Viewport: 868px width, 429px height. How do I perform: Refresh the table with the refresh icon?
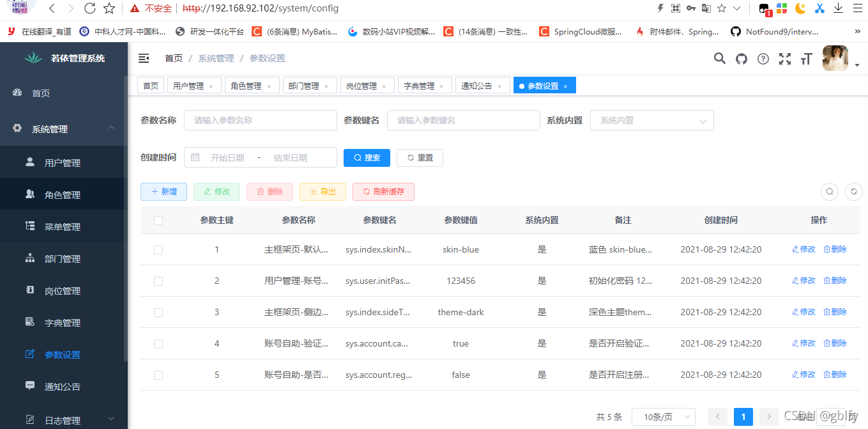tap(853, 191)
